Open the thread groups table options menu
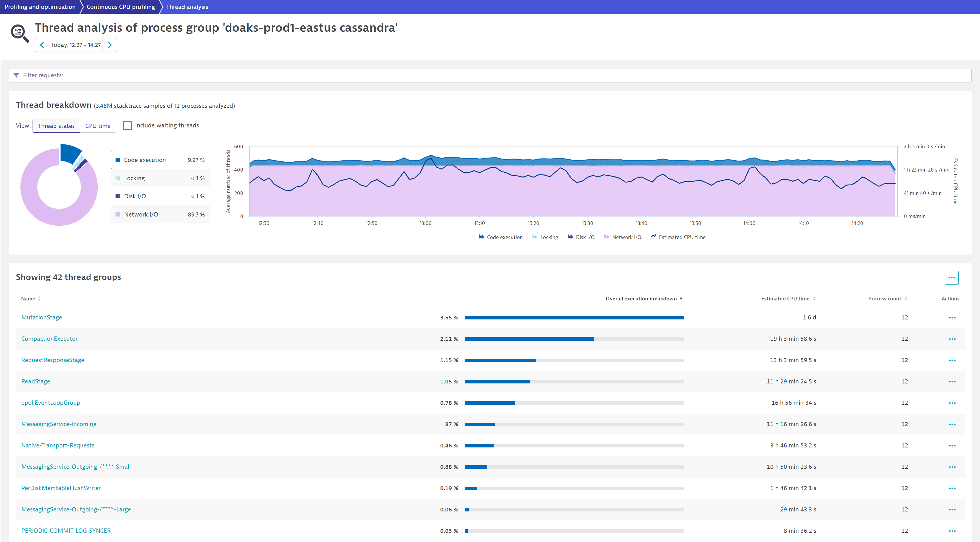 tap(951, 277)
